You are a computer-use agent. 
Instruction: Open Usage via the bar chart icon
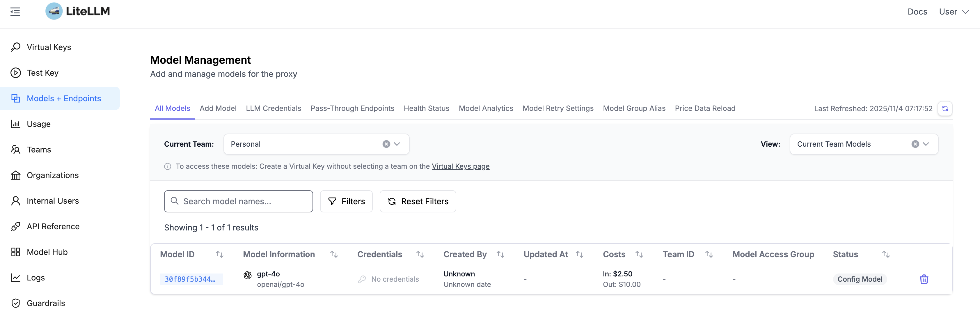pyautogui.click(x=16, y=124)
